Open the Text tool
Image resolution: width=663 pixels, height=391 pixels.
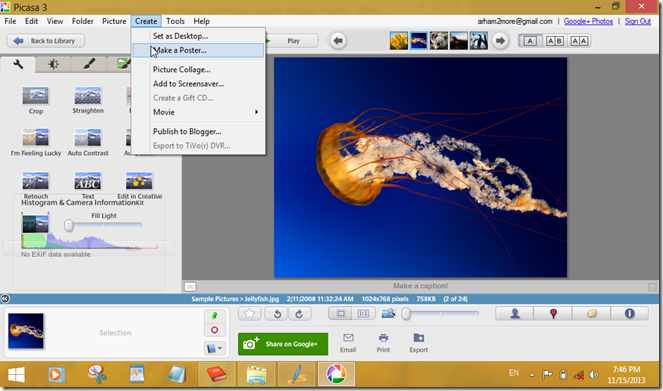click(x=88, y=185)
